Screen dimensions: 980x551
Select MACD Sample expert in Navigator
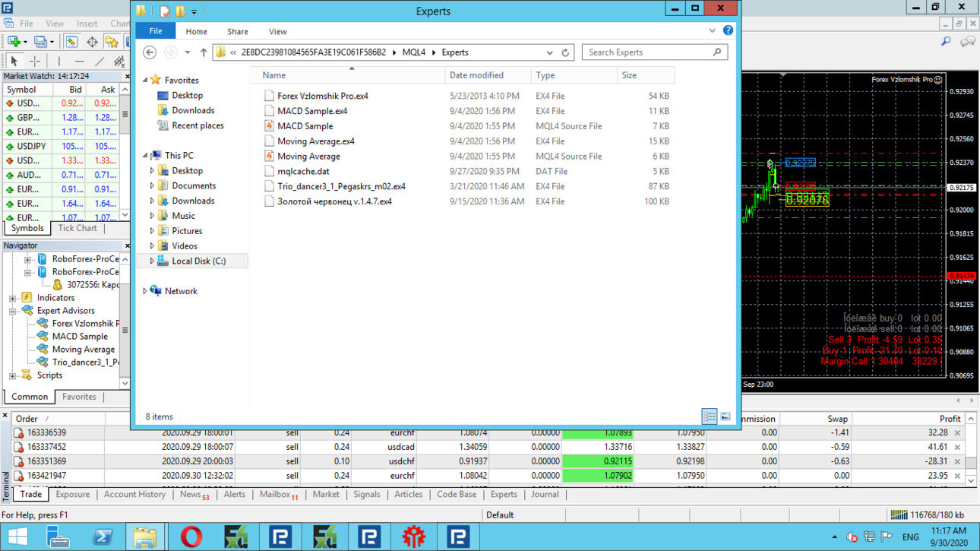(x=80, y=337)
